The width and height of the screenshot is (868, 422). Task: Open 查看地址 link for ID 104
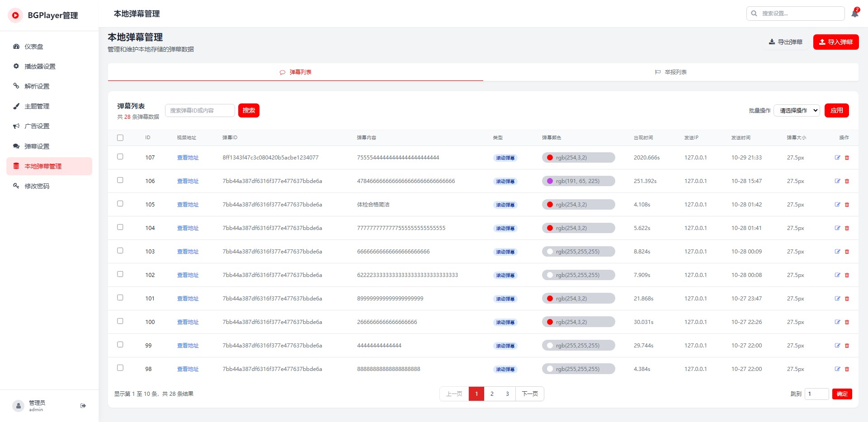pyautogui.click(x=188, y=228)
